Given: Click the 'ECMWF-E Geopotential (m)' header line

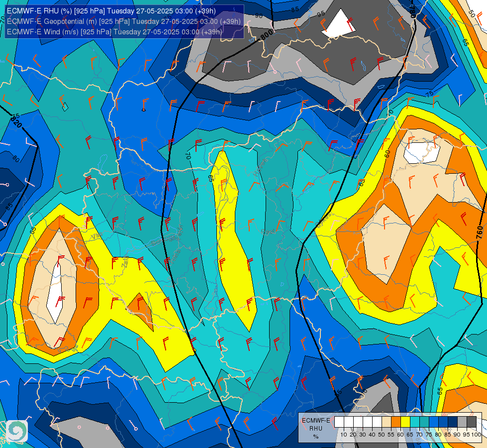Looking at the screenshot, I should click(x=123, y=21).
